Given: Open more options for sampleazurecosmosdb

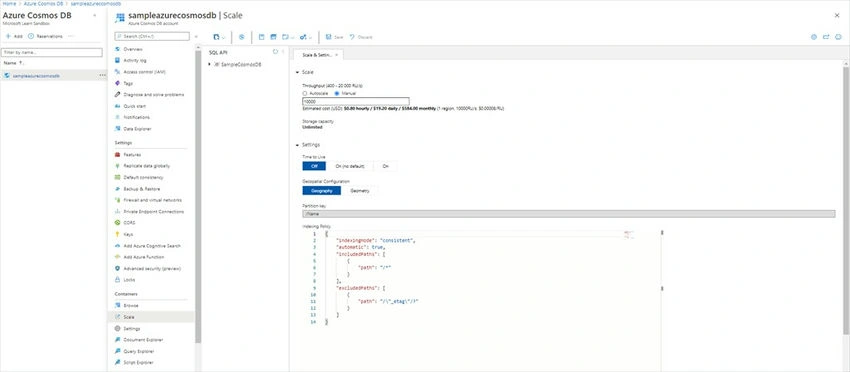Looking at the screenshot, I should (102, 75).
